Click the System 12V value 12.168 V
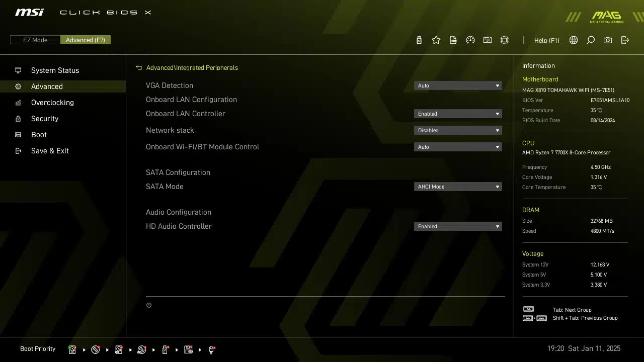 pyautogui.click(x=600, y=264)
